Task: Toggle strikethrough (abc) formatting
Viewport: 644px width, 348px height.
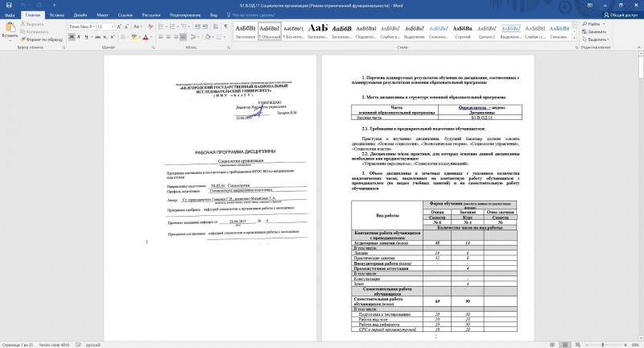Action: point(97,37)
